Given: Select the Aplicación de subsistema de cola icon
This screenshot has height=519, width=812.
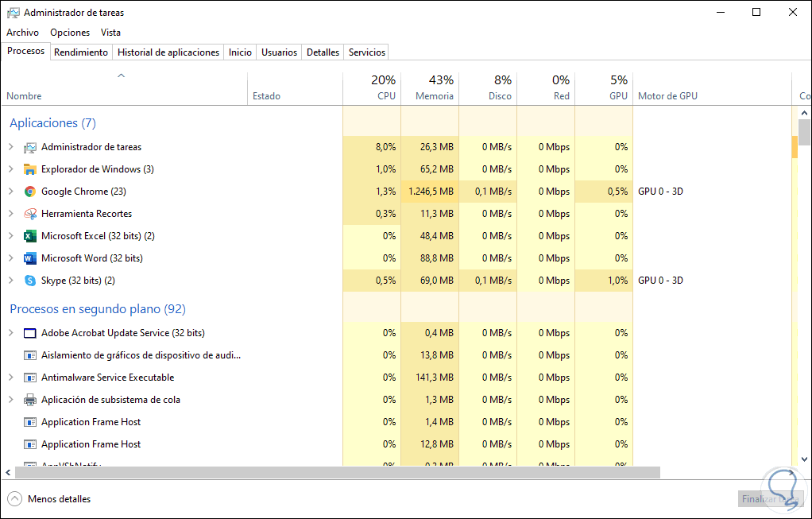Looking at the screenshot, I should pos(30,400).
